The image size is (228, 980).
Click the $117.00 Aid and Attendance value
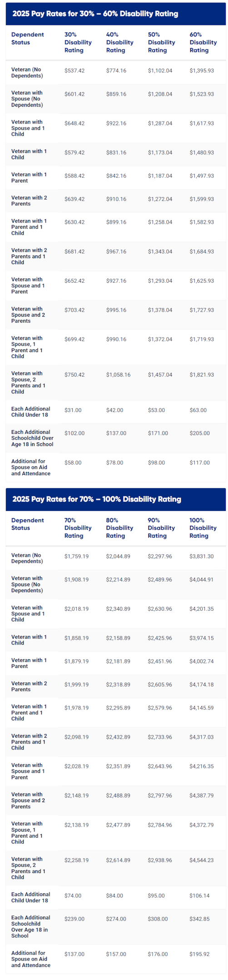click(x=200, y=463)
